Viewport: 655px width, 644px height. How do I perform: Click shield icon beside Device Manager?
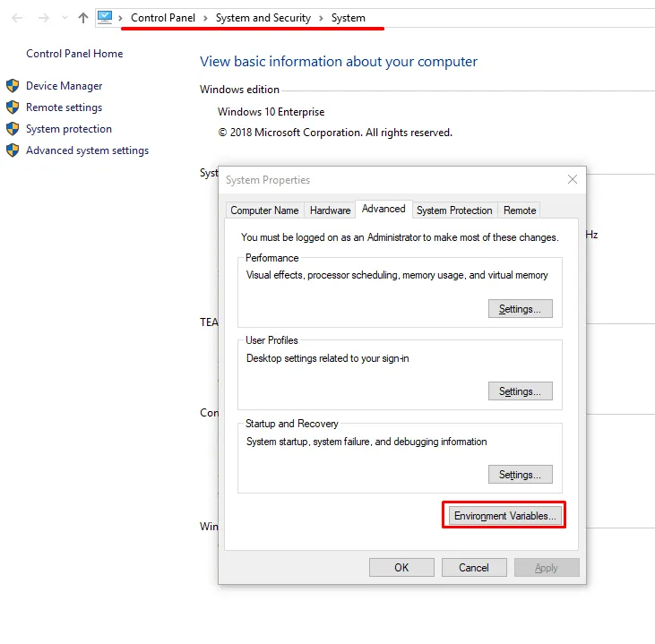click(x=13, y=86)
